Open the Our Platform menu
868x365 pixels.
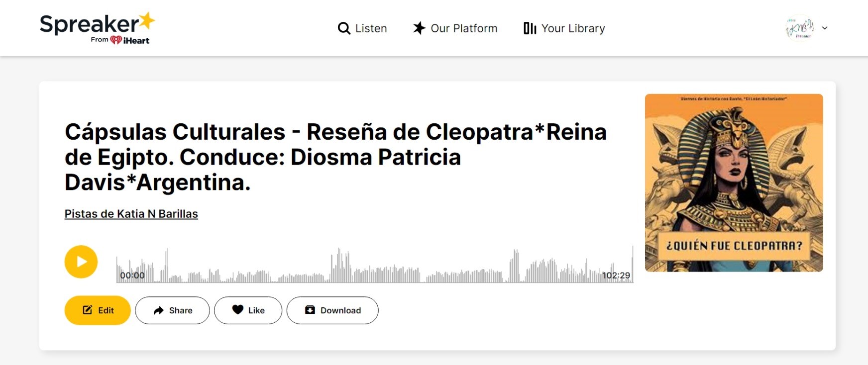click(x=455, y=28)
